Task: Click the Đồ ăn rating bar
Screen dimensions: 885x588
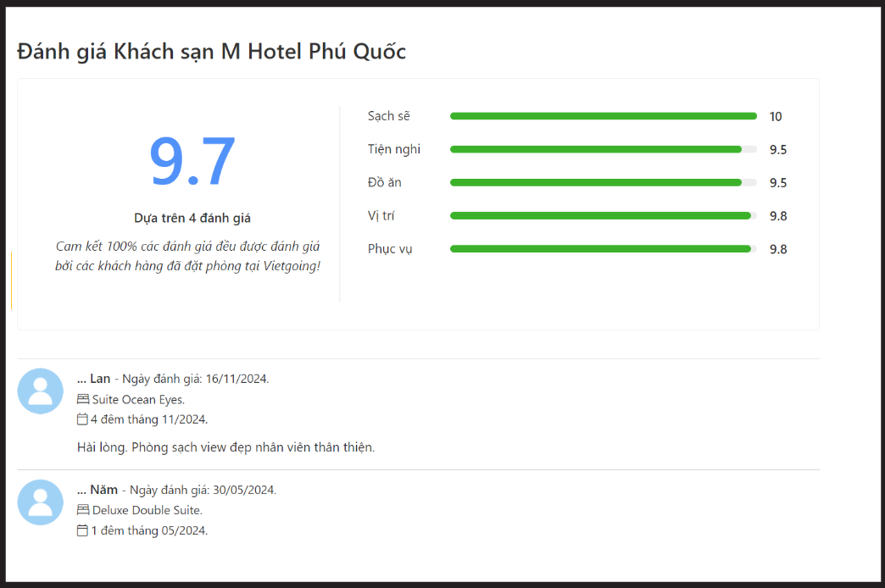Action: point(604,183)
